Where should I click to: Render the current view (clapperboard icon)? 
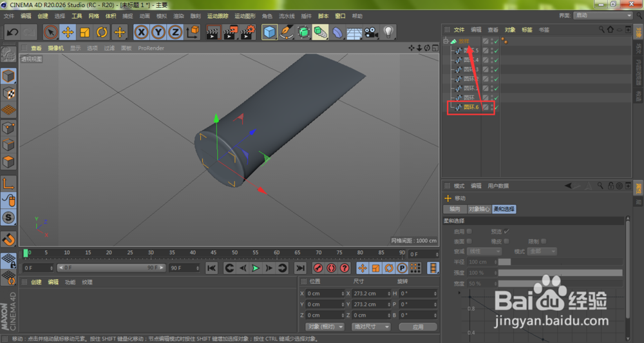tap(213, 32)
